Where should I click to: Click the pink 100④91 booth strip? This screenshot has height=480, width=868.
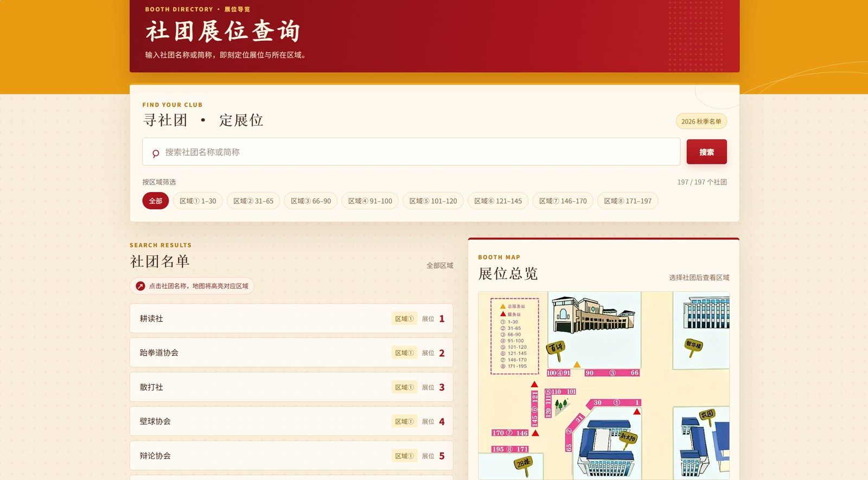click(559, 373)
